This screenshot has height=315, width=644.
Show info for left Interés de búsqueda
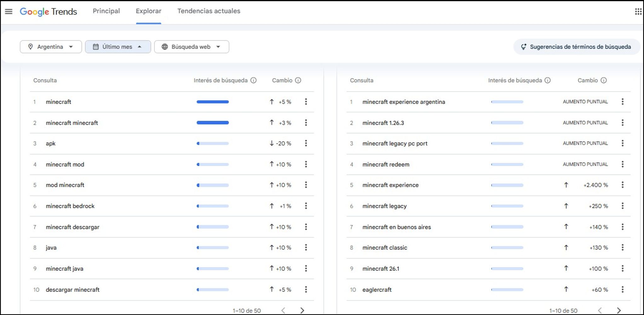tap(254, 80)
